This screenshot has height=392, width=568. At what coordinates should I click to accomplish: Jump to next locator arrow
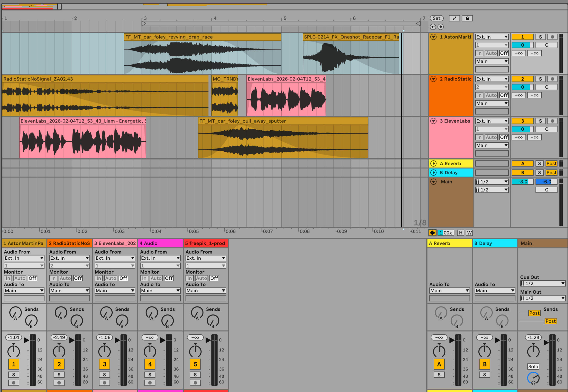440,27
